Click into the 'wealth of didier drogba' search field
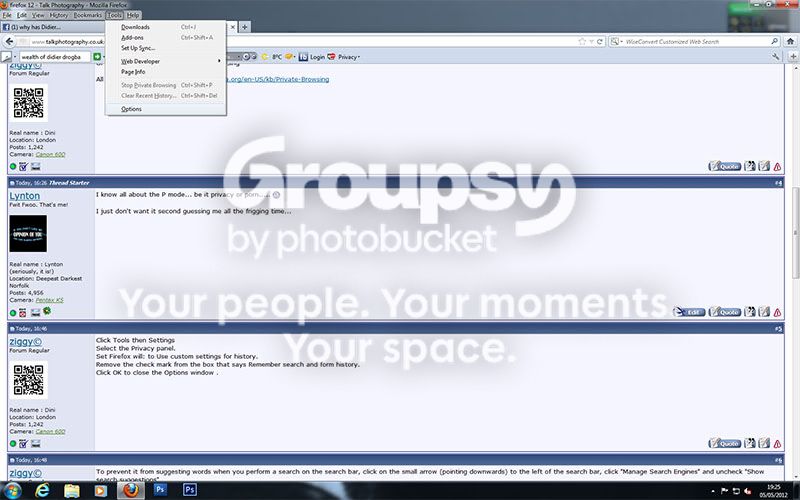Image resolution: width=800 pixels, height=500 pixels. [x=54, y=57]
